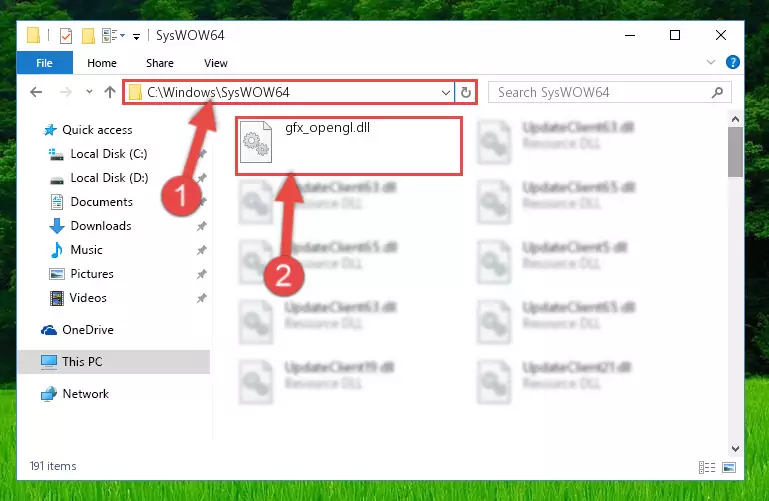Image resolution: width=769 pixels, height=501 pixels.
Task: Select Quick access in navigation pane
Action: 97,130
